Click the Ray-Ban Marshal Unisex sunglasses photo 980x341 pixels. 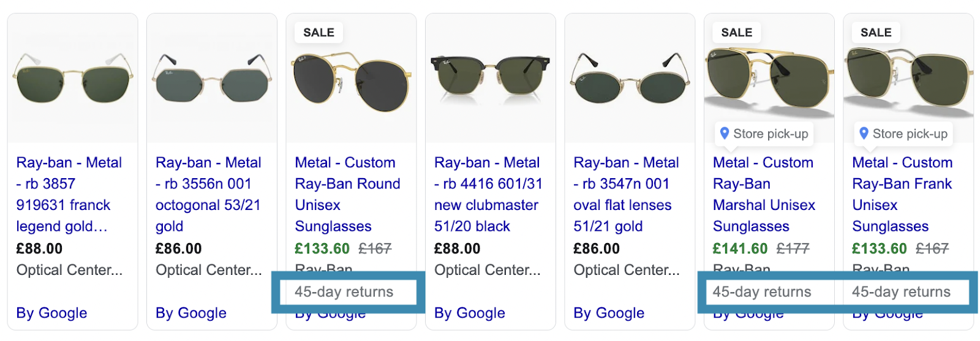click(769, 80)
